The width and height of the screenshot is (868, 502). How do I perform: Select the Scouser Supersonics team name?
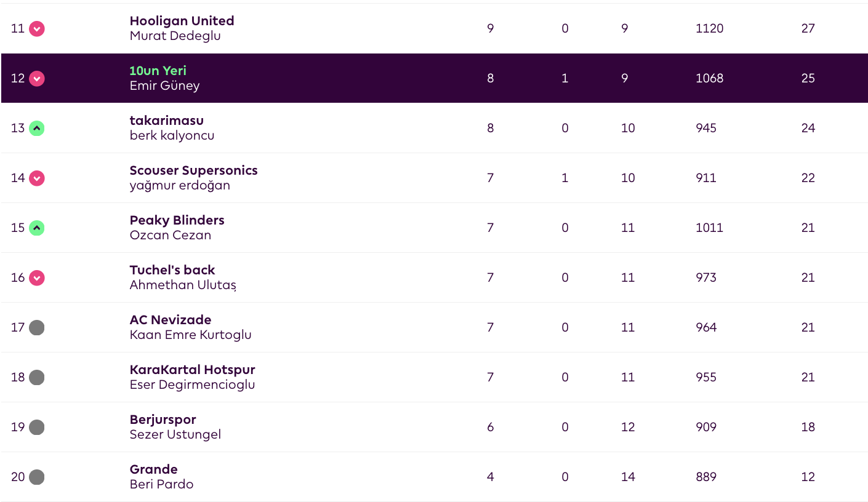click(x=193, y=170)
